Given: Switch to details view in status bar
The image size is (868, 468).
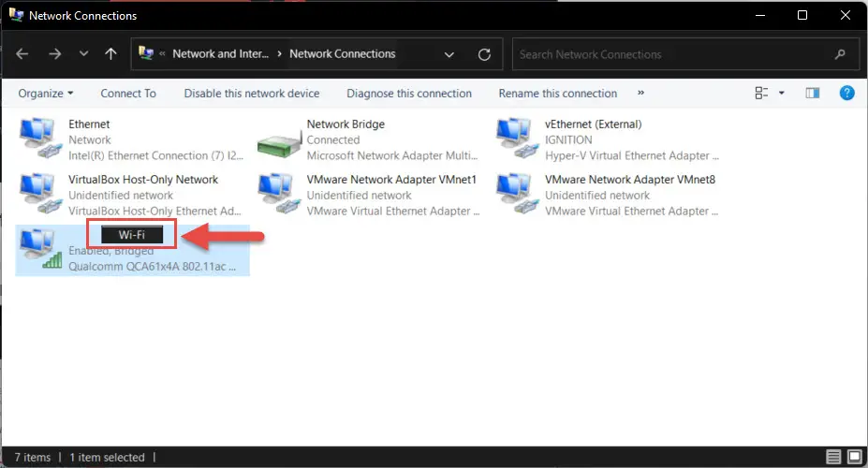Looking at the screenshot, I should click(x=833, y=457).
